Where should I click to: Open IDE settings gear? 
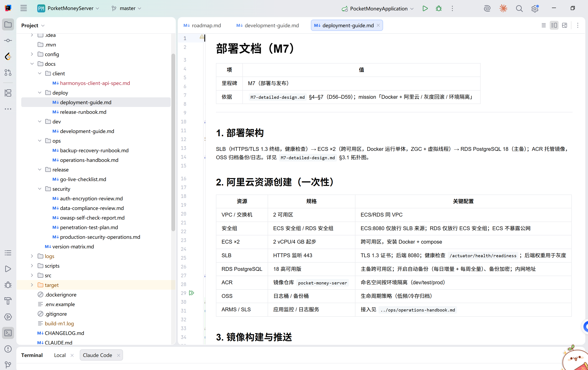(x=535, y=9)
